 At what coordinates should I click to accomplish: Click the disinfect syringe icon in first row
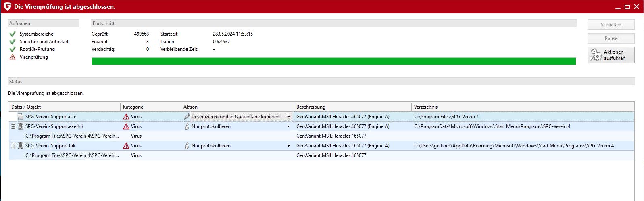187,117
